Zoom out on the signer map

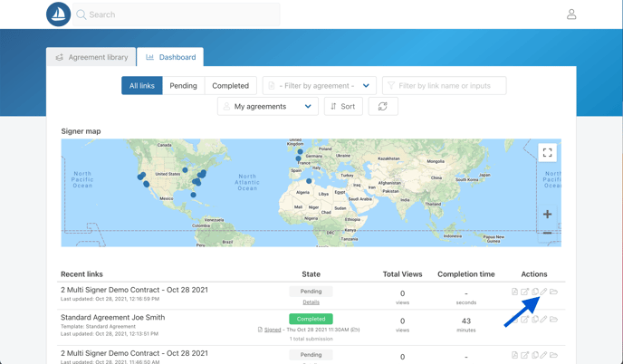pyautogui.click(x=548, y=233)
